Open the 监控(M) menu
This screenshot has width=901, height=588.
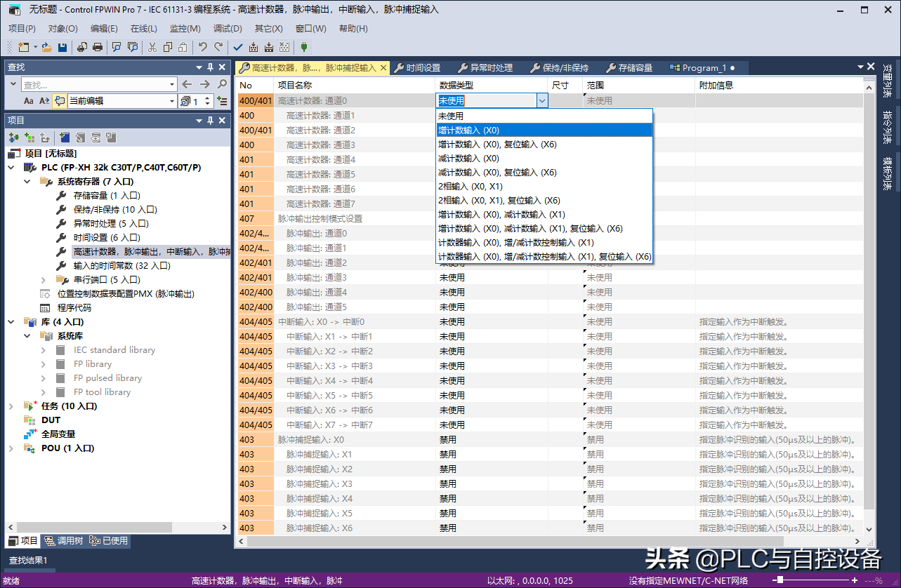click(185, 29)
